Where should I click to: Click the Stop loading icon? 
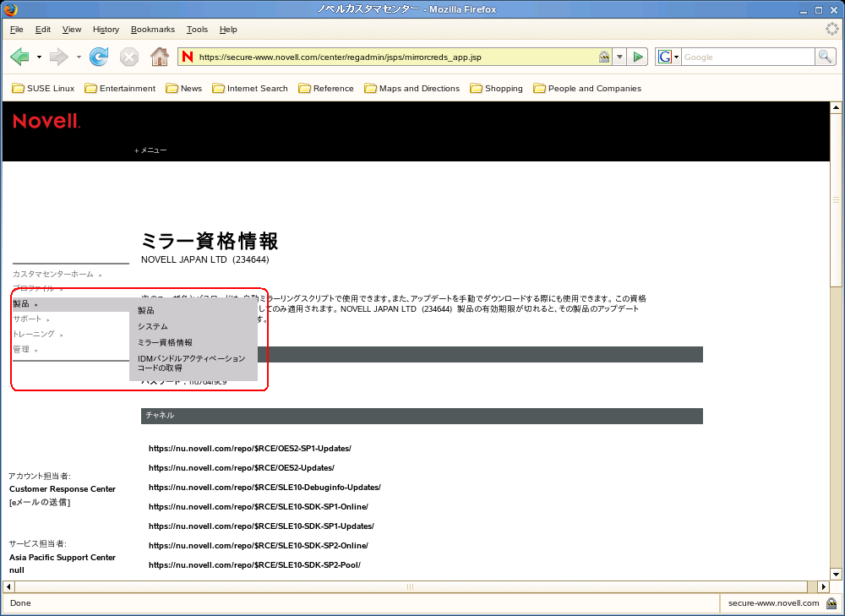(x=128, y=57)
